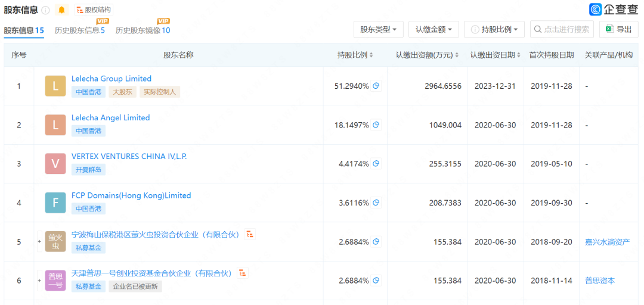Click 私募基金 tag under 宁波梅山 company
The height and width of the screenshot is (305, 644).
pos(88,248)
